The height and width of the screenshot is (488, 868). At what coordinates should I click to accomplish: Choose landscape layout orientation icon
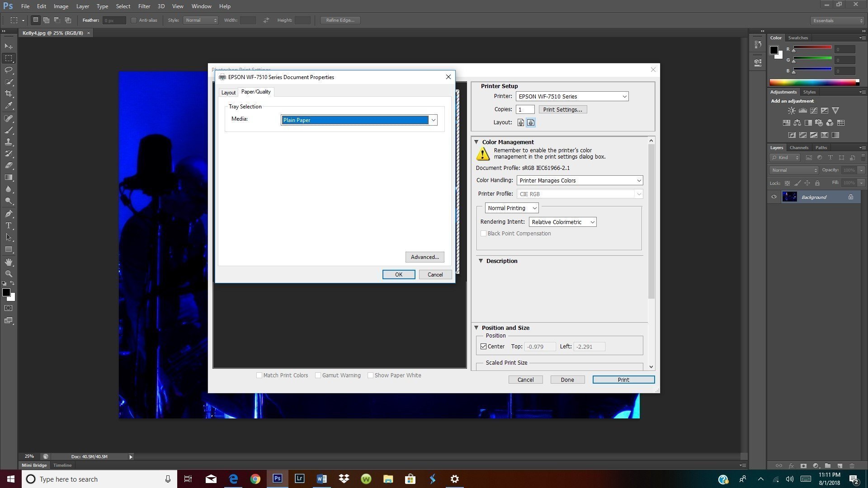tap(531, 122)
